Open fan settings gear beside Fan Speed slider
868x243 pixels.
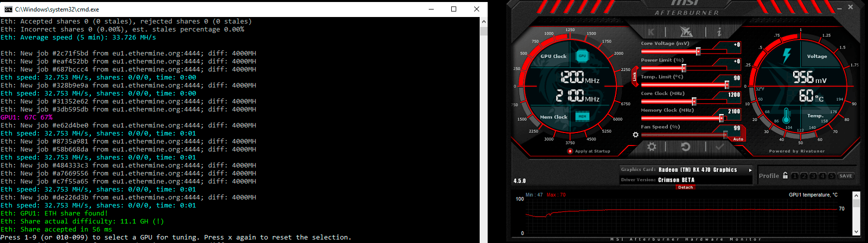pyautogui.click(x=635, y=134)
